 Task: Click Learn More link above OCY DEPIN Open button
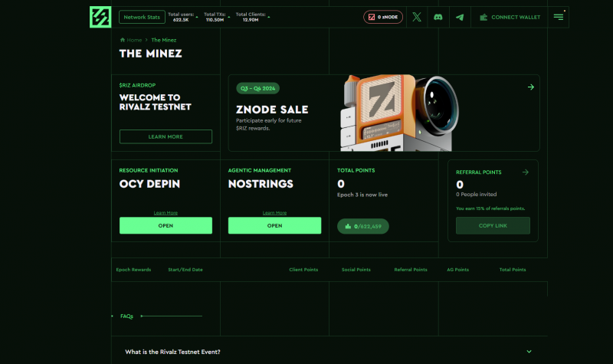166,212
